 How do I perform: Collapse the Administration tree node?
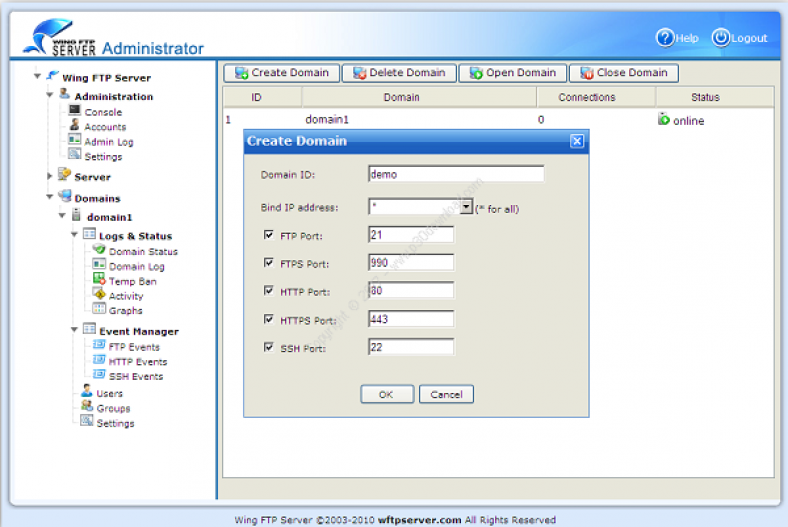tap(50, 94)
